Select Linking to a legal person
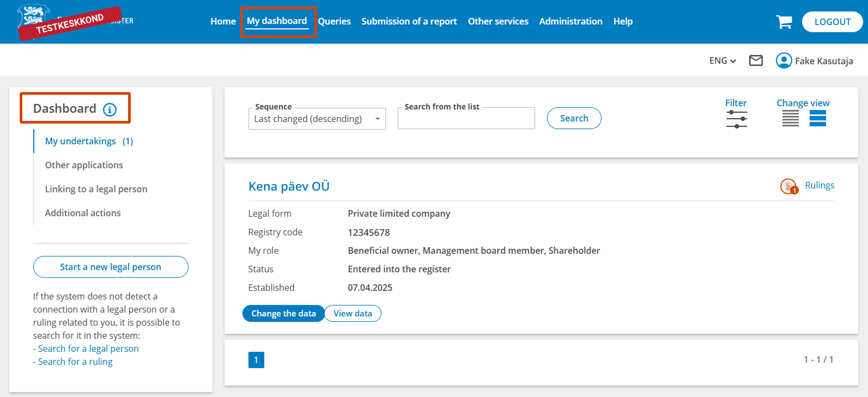Screen dimensions: 868x397 pyautogui.click(x=96, y=189)
